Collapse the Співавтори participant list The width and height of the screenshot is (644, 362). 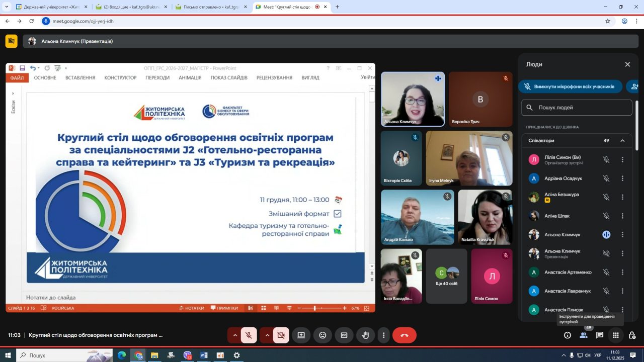(622, 141)
